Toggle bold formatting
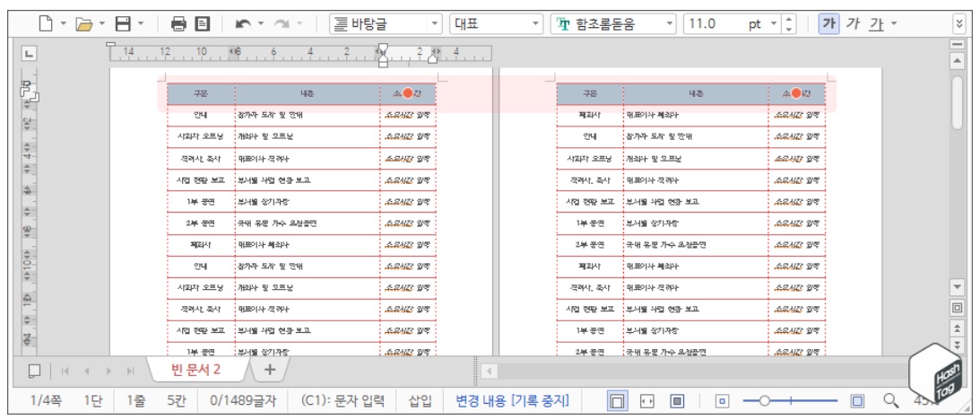Image resolution: width=980 pixels, height=420 pixels. point(828,24)
